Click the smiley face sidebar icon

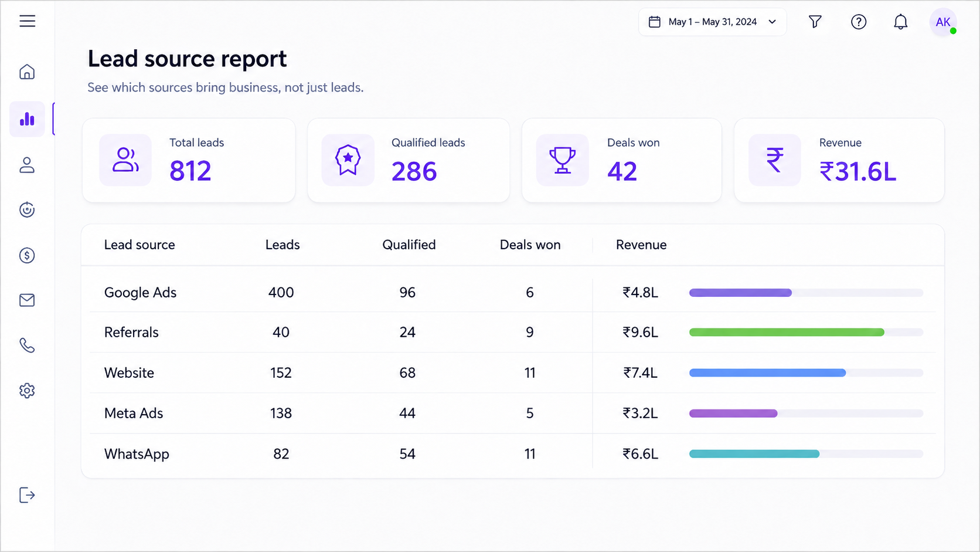tap(27, 209)
